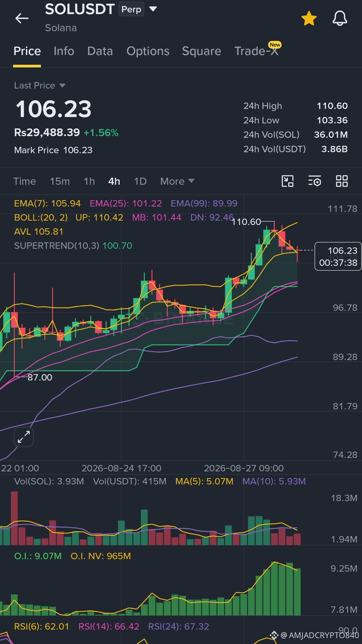Open the Data tab
Screen dimensions: 362x644
(x=100, y=51)
